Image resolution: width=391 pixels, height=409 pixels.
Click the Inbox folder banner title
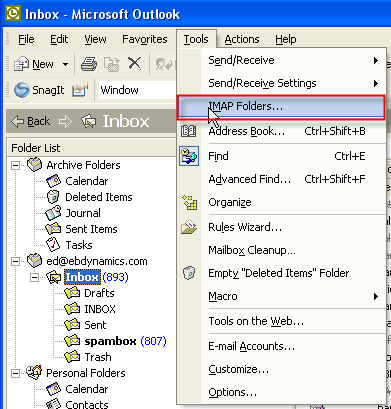tap(126, 121)
